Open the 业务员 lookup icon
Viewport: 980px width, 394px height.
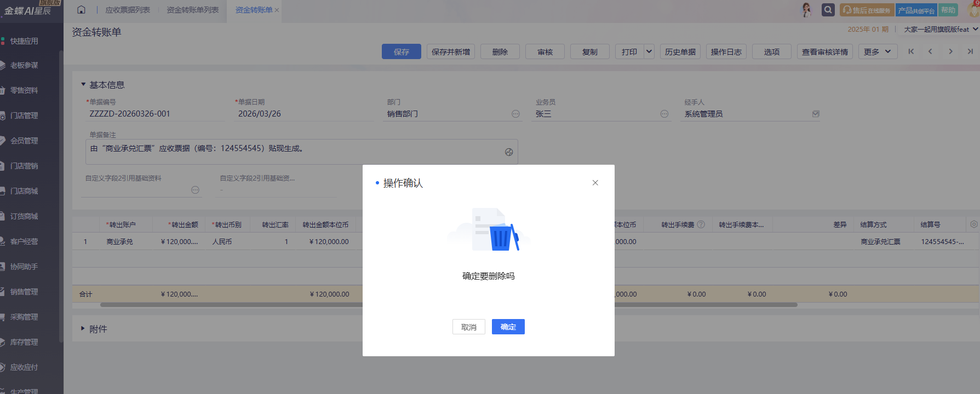[664, 114]
